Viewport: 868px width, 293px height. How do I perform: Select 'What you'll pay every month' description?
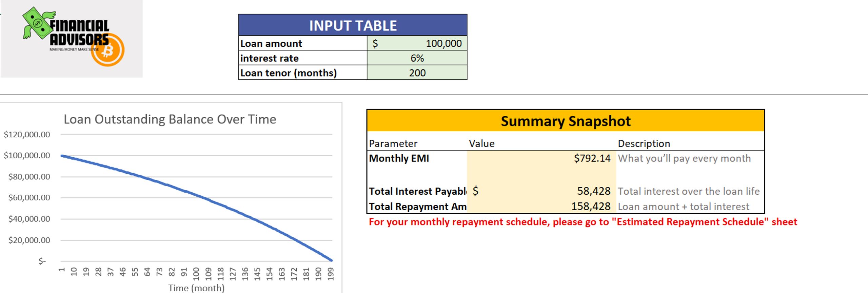[684, 158]
